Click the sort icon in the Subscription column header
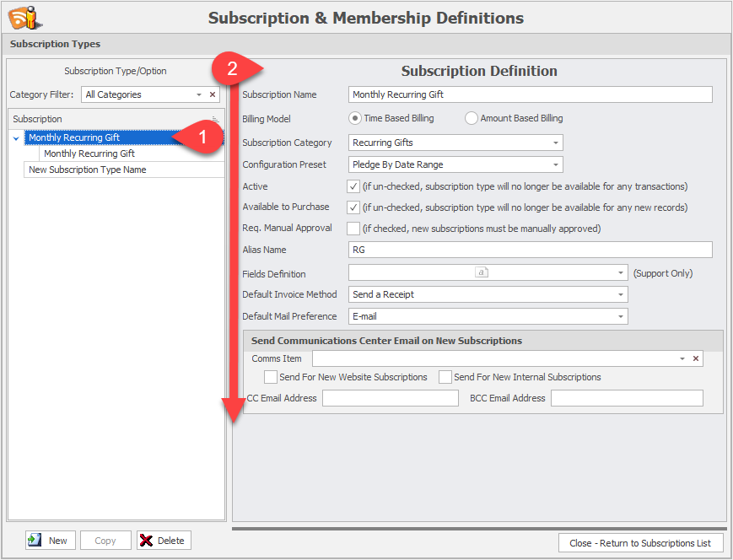 pyautogui.click(x=215, y=119)
